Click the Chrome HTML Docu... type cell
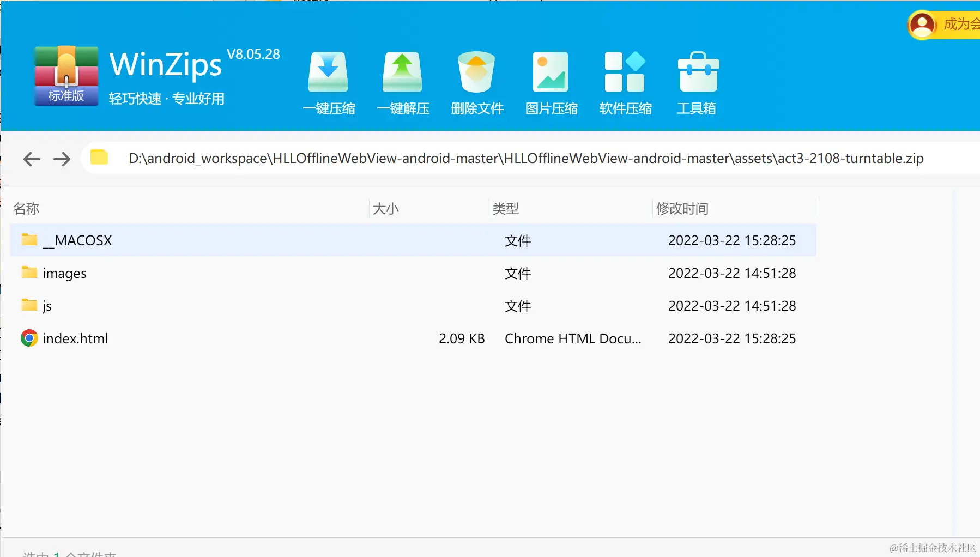The height and width of the screenshot is (557, 980). point(573,338)
